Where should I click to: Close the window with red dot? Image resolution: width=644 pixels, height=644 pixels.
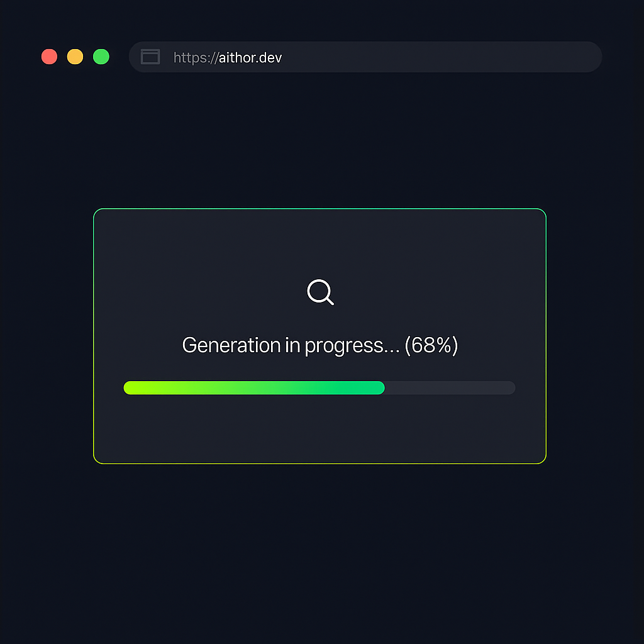(49, 57)
